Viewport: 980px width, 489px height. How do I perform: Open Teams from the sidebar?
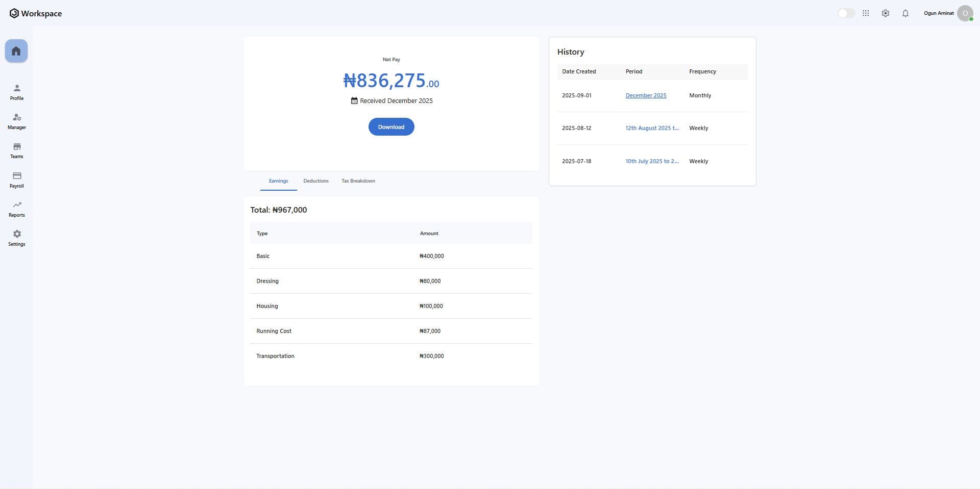(x=17, y=150)
